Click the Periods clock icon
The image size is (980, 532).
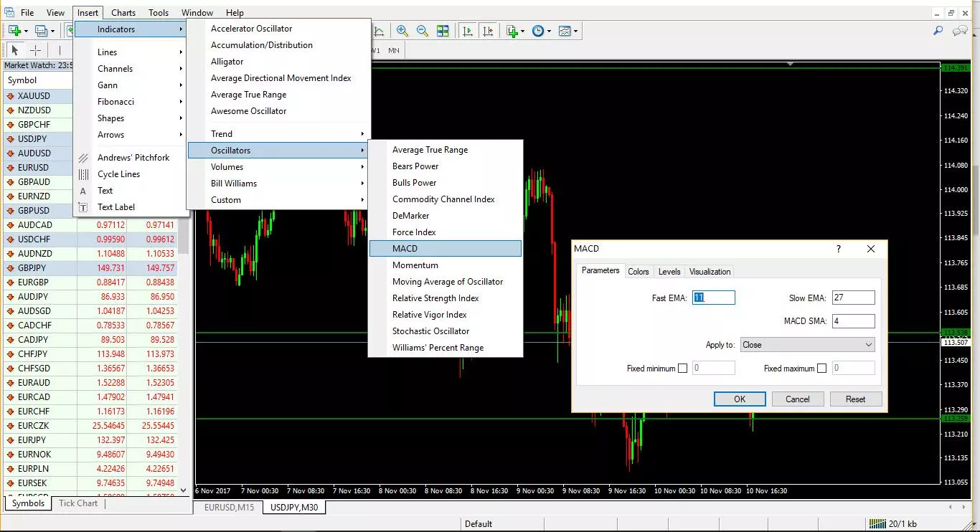(538, 31)
